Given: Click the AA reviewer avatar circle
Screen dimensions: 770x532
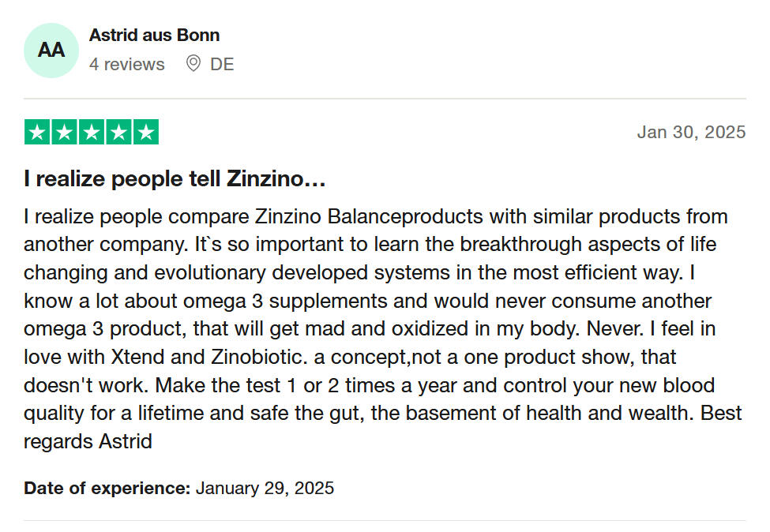Looking at the screenshot, I should coord(51,51).
